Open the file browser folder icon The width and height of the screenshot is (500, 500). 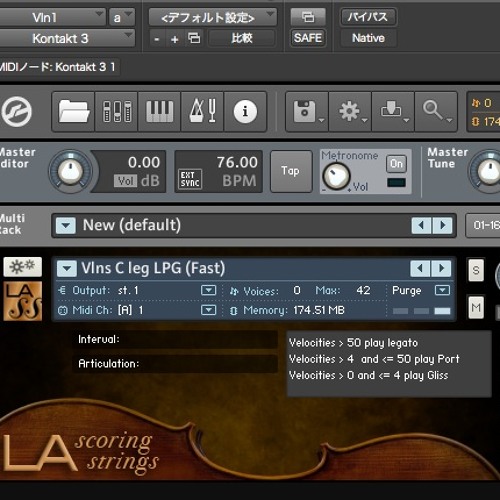(73, 112)
